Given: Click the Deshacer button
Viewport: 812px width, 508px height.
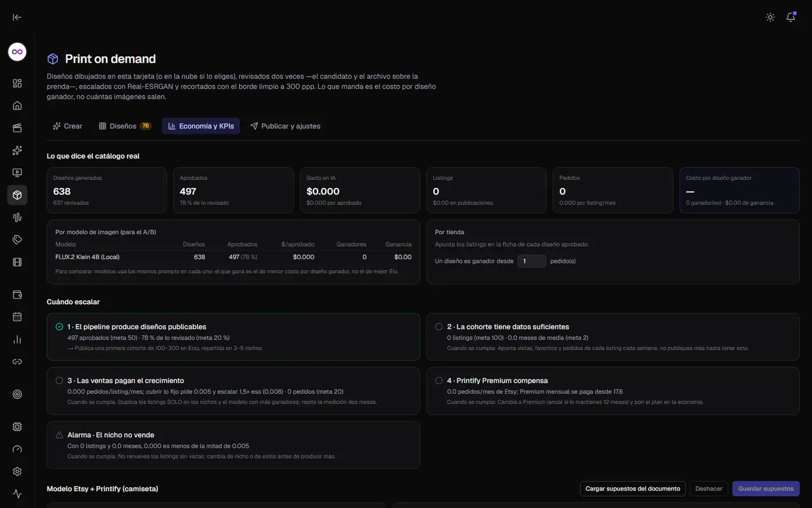Looking at the screenshot, I should point(709,489).
